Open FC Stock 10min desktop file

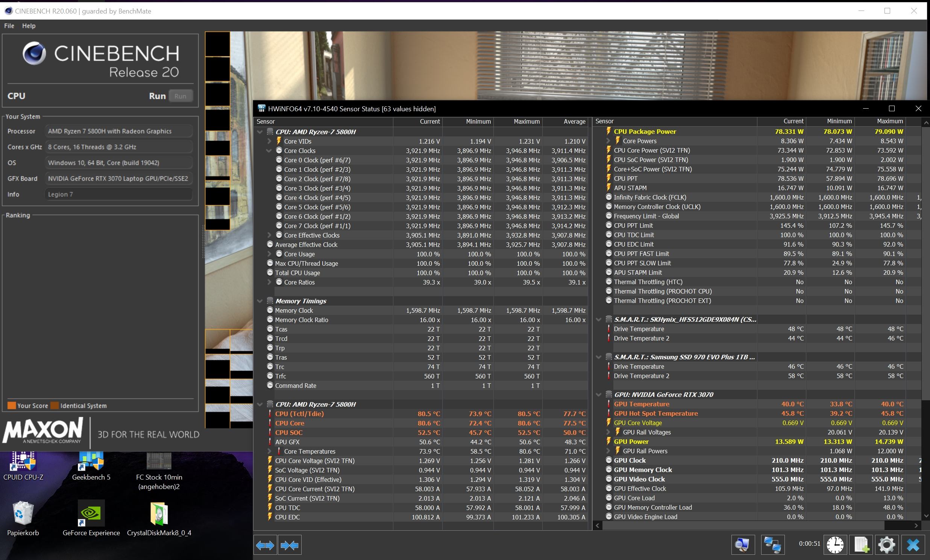(x=159, y=471)
